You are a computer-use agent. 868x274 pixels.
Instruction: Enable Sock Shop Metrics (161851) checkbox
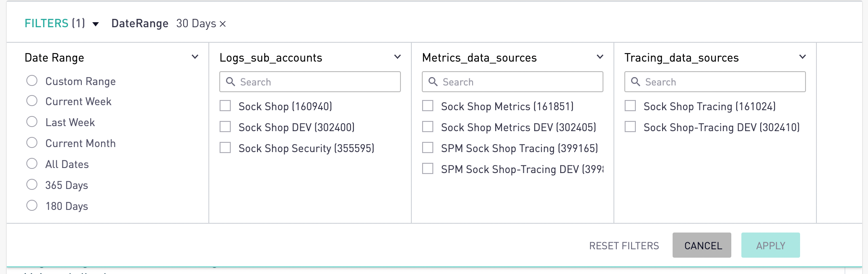point(428,106)
